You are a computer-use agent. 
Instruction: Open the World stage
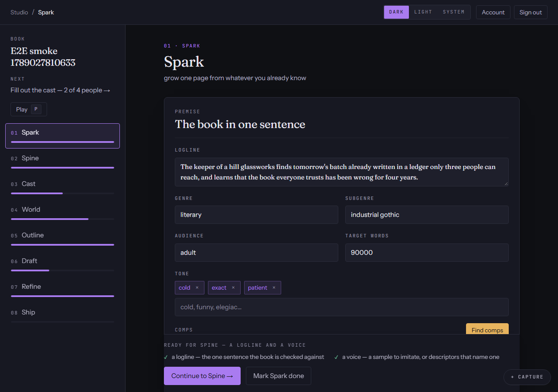(62, 213)
